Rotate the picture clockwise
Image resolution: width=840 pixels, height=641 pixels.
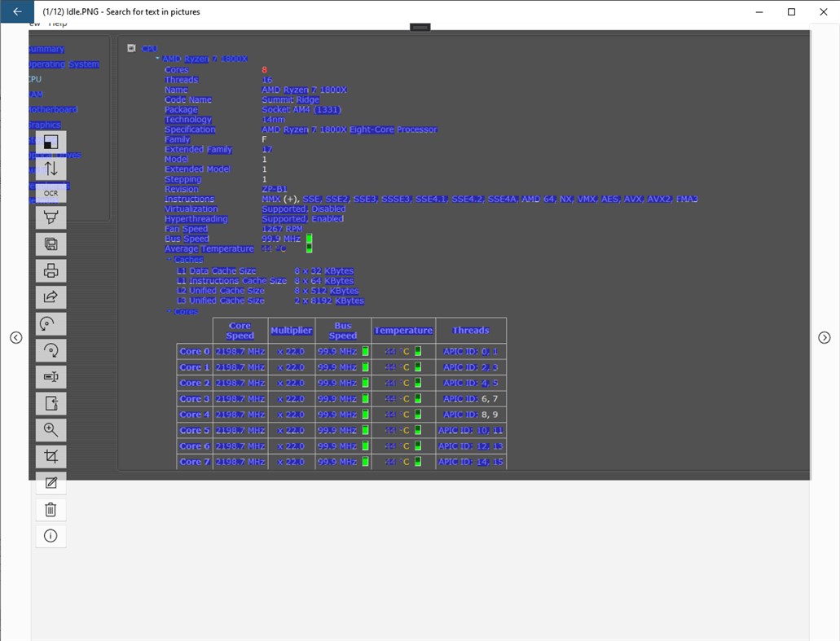51,350
